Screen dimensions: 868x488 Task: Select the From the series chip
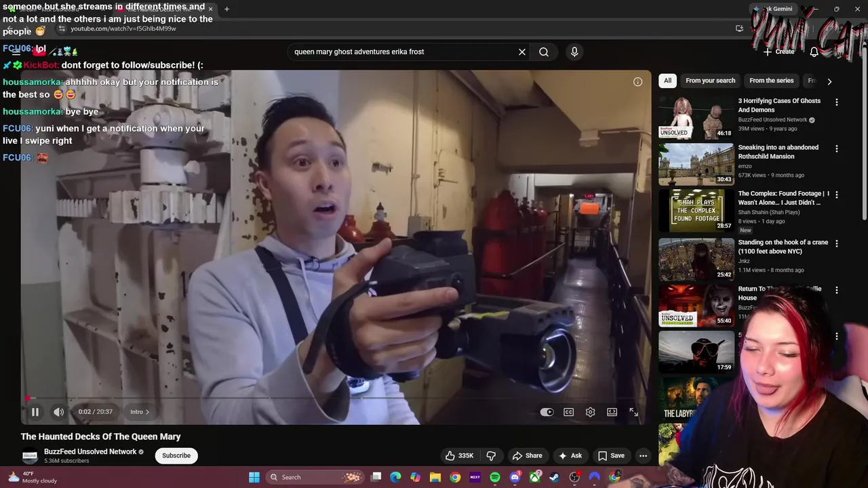[771, 81]
